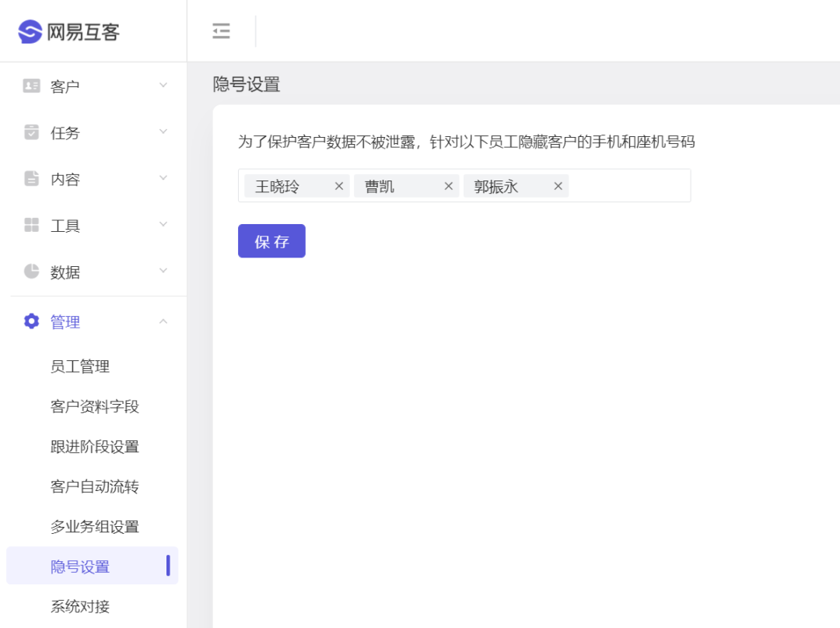Click the 任务 menu label

pyautogui.click(x=65, y=133)
